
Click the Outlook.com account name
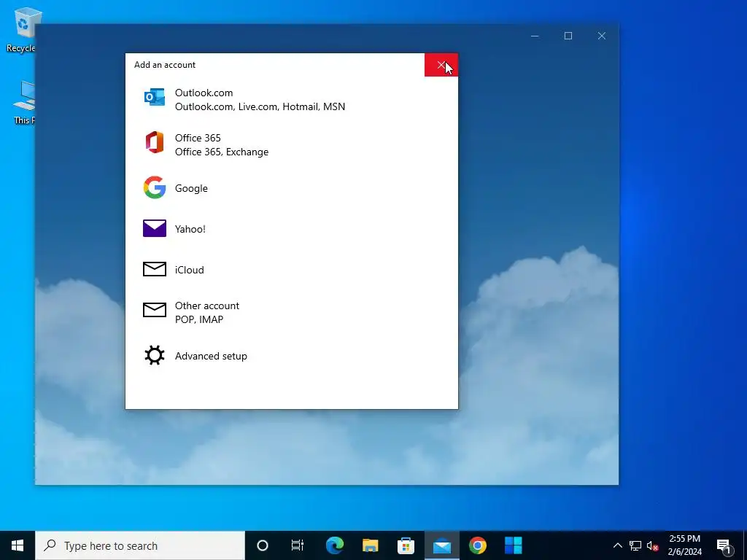(x=204, y=93)
